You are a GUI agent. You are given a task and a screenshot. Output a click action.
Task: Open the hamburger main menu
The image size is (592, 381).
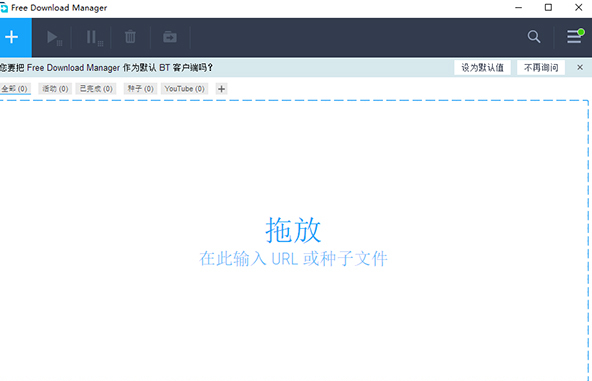click(x=575, y=37)
